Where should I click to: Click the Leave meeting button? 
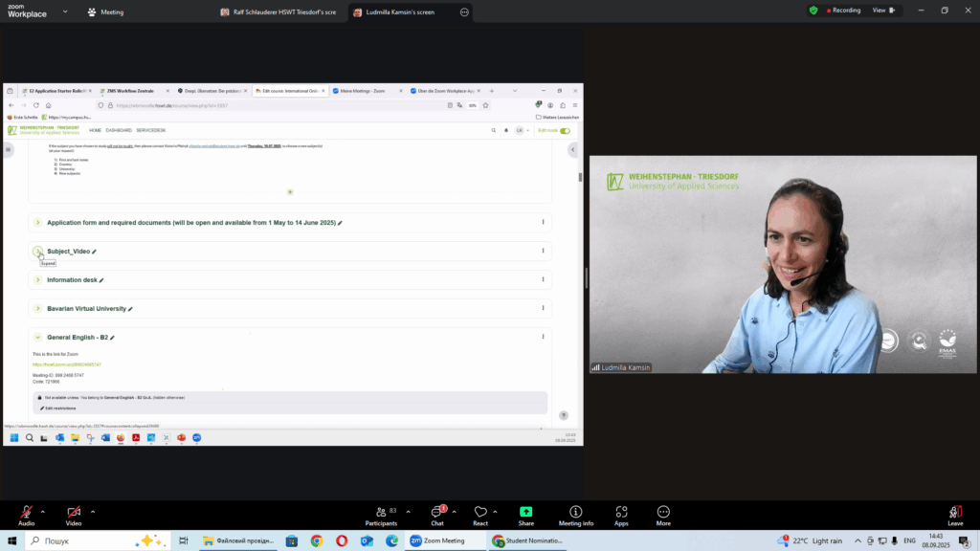[954, 515]
